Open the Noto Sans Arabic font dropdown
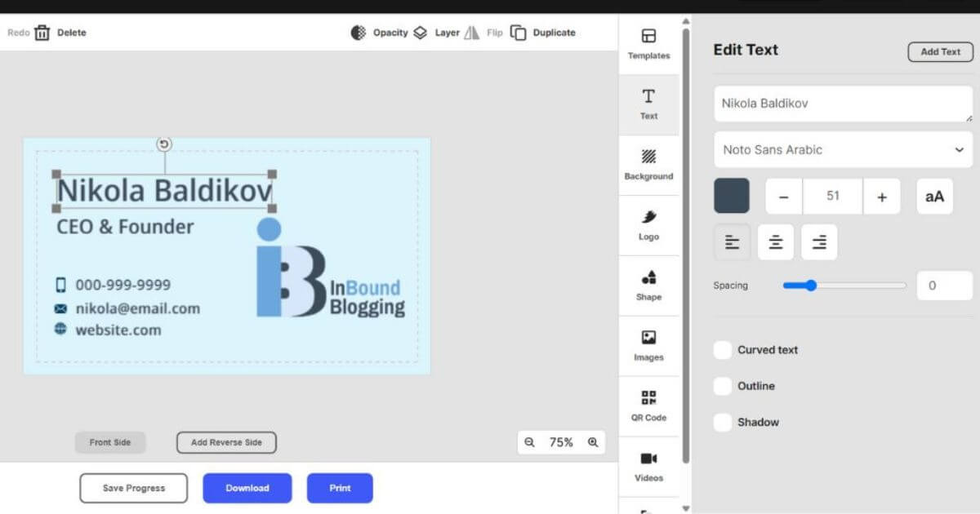980x514 pixels. coord(844,150)
